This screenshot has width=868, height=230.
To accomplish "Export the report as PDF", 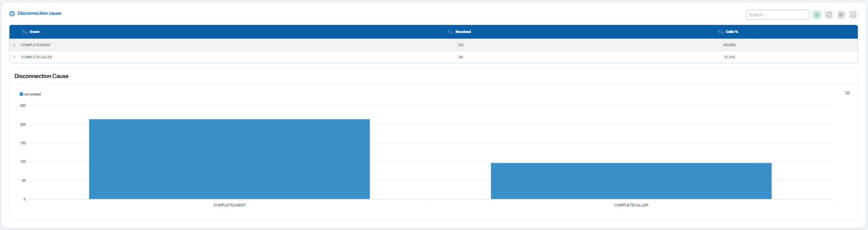I will point(853,15).
